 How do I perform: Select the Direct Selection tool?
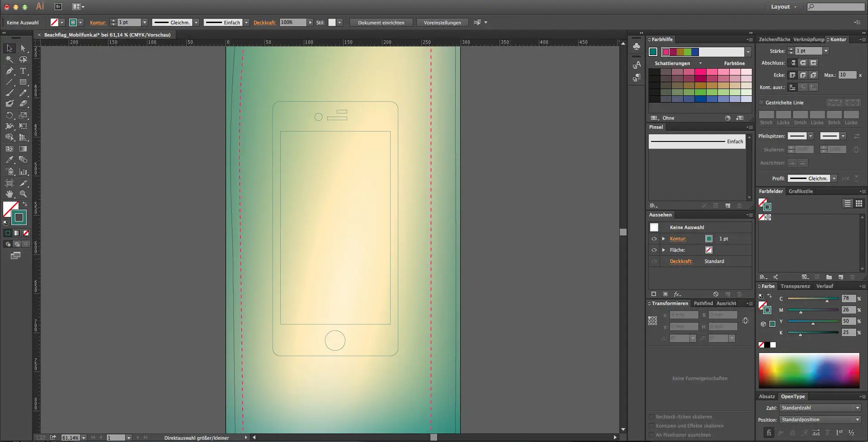(23, 48)
